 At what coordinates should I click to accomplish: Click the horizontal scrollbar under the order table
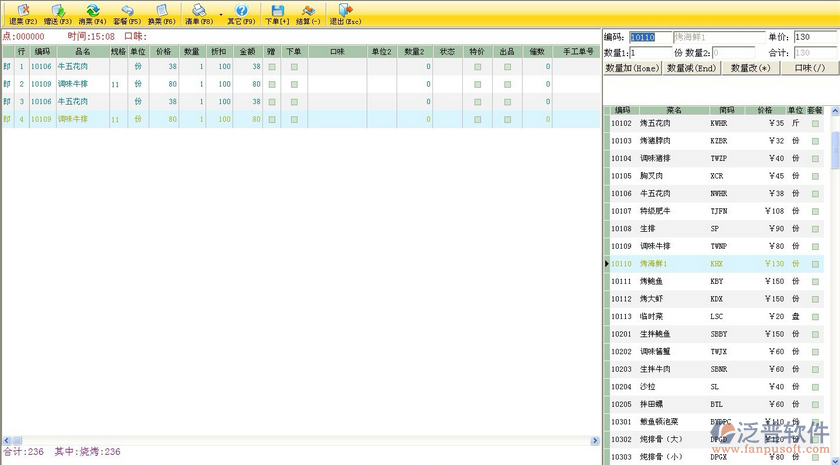(300, 439)
